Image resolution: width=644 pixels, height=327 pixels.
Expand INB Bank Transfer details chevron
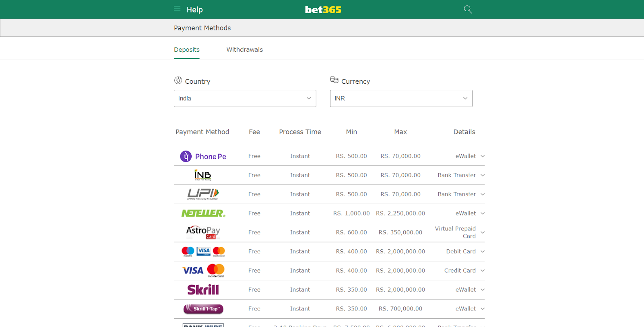point(483,175)
